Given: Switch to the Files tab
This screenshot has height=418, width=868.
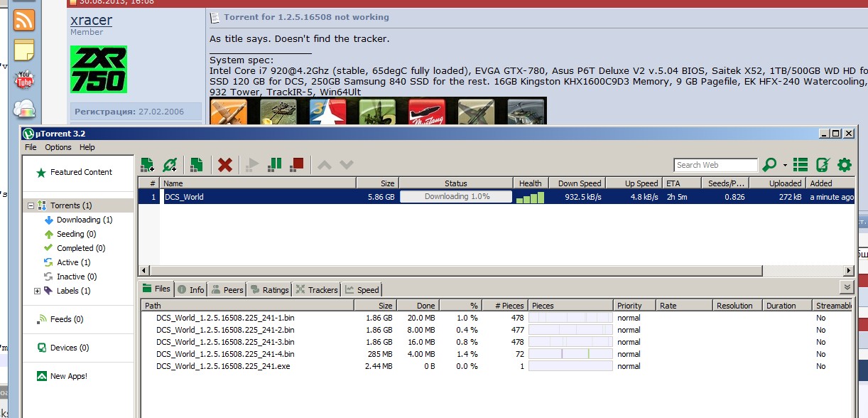Looking at the screenshot, I should pos(156,289).
